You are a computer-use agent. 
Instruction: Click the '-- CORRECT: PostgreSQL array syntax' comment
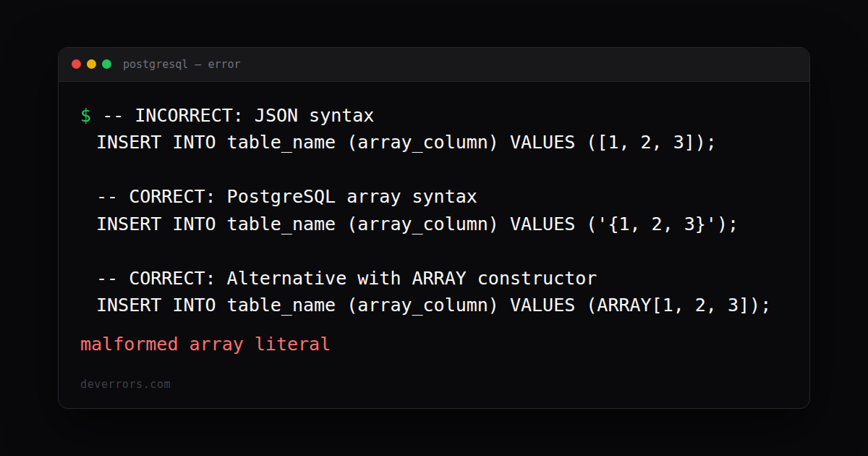click(287, 197)
